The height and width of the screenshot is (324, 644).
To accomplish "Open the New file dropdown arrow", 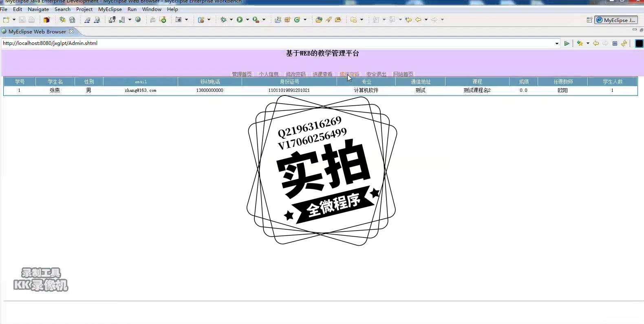I will [x=14, y=20].
